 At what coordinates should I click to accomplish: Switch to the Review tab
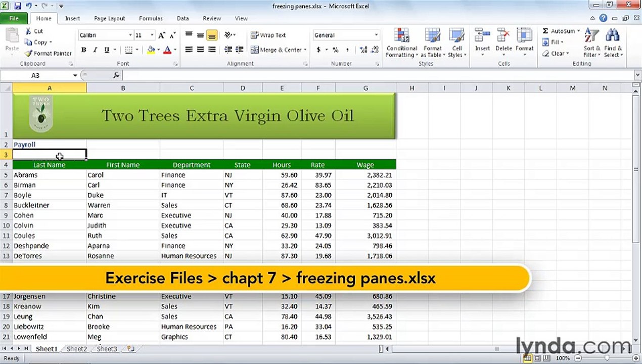[212, 18]
